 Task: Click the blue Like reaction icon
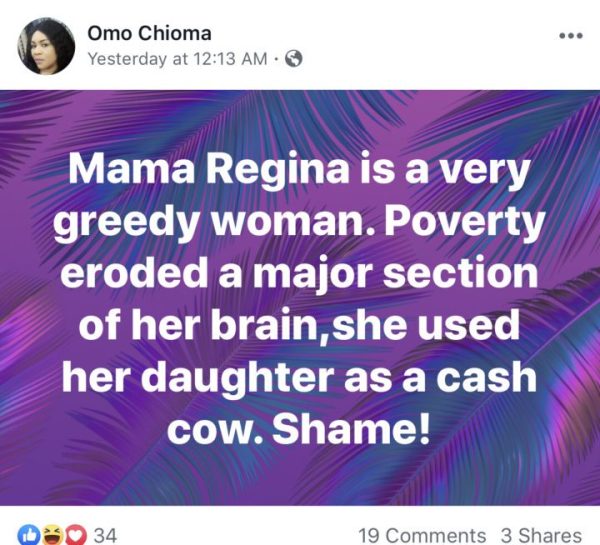[29, 536]
